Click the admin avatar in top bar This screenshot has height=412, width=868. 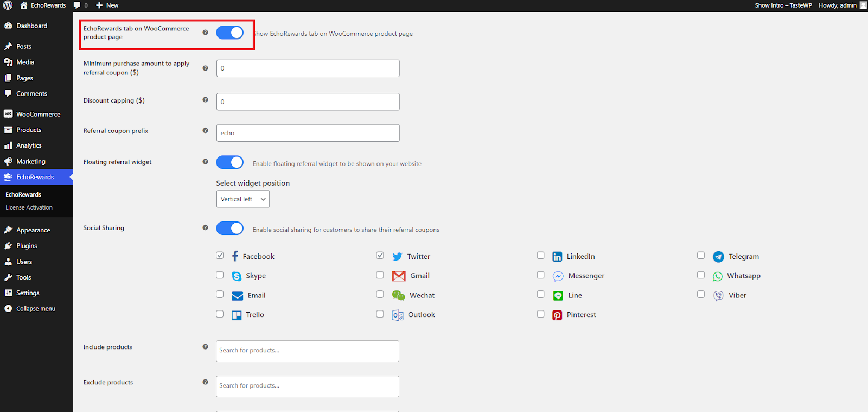point(863,5)
